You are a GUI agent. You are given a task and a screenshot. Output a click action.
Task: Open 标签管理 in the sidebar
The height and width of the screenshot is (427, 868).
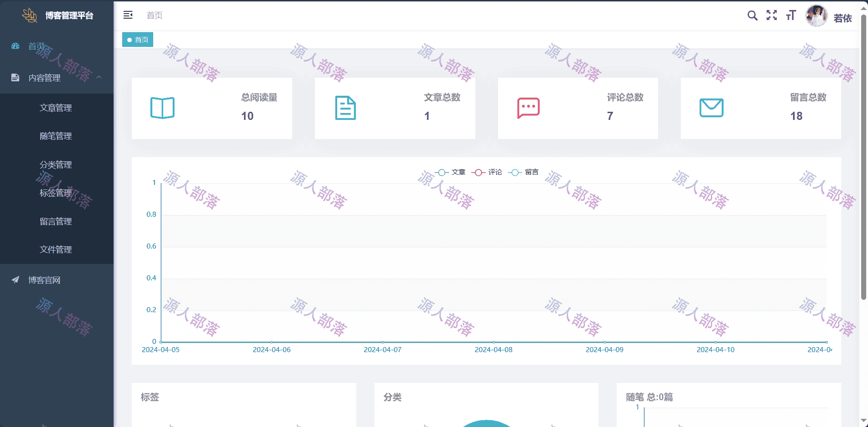click(x=57, y=193)
